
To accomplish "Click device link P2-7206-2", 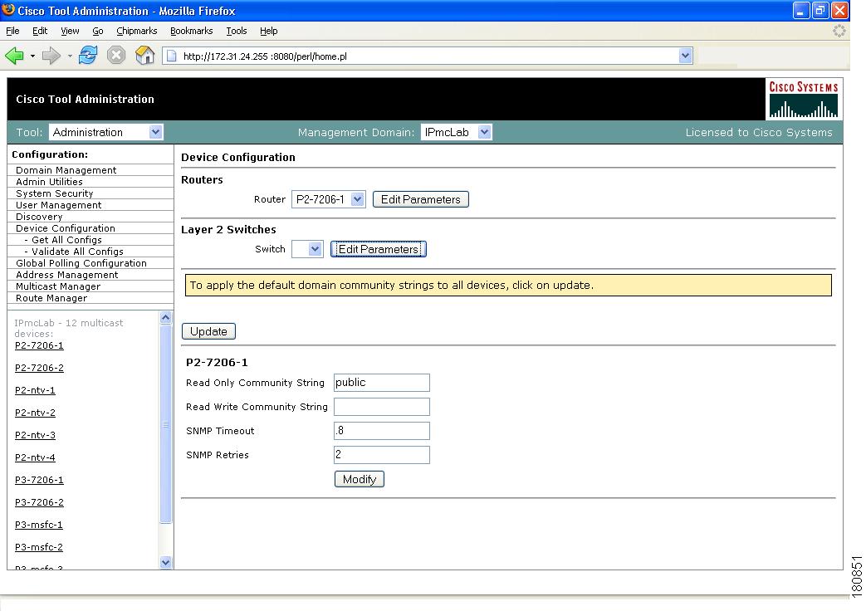I will [x=39, y=368].
